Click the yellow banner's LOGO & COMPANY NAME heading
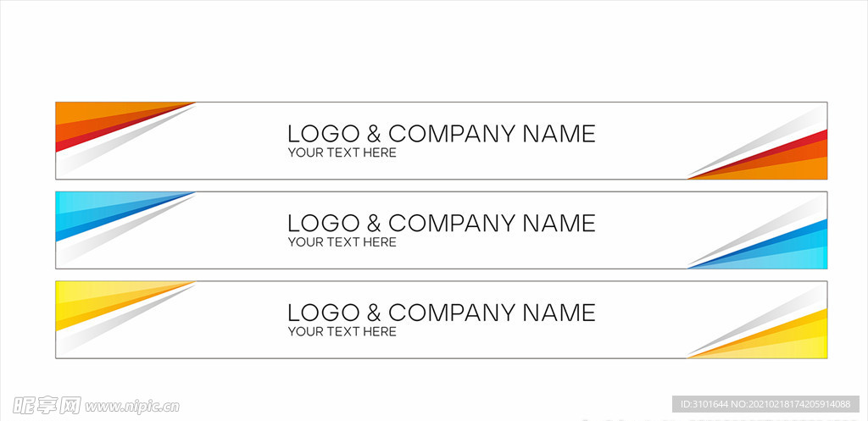The width and height of the screenshot is (868, 421). click(441, 313)
